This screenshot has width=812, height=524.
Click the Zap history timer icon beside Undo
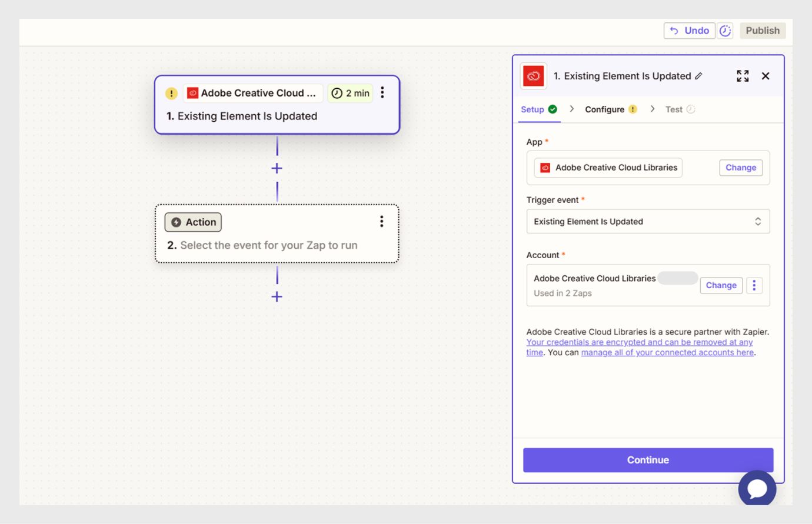click(725, 30)
